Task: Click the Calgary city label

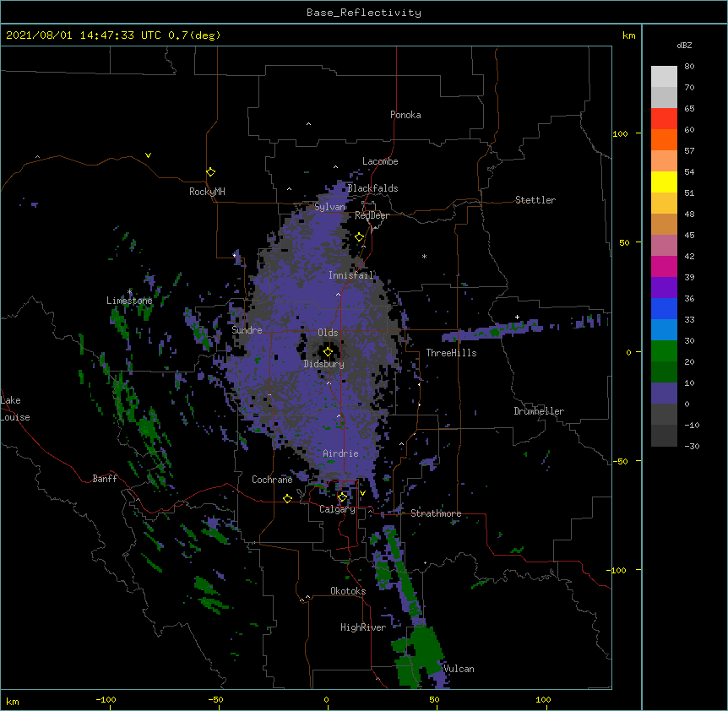Action: click(338, 509)
